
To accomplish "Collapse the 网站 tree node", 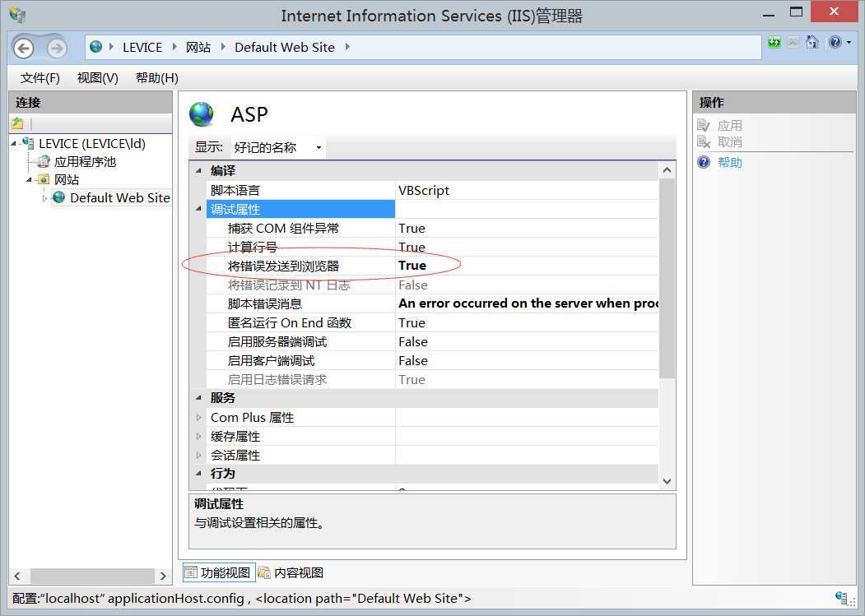I will 30,180.
